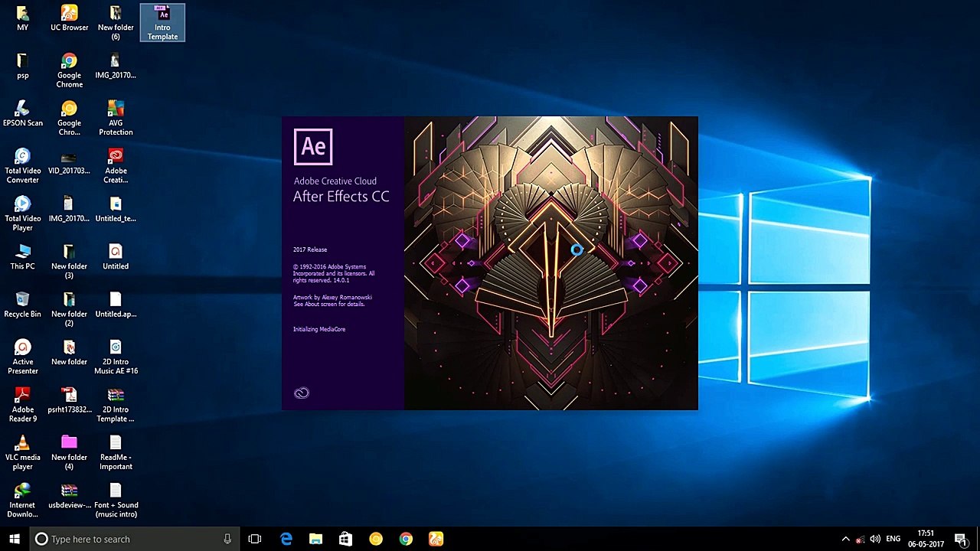Select the EPSON Scan desktop icon

coord(22,113)
